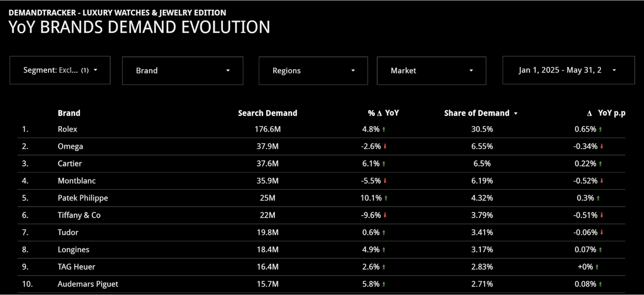The height and width of the screenshot is (295, 644).
Task: Click Omega's red down arrow for YoY
Action: pyautogui.click(x=385, y=146)
